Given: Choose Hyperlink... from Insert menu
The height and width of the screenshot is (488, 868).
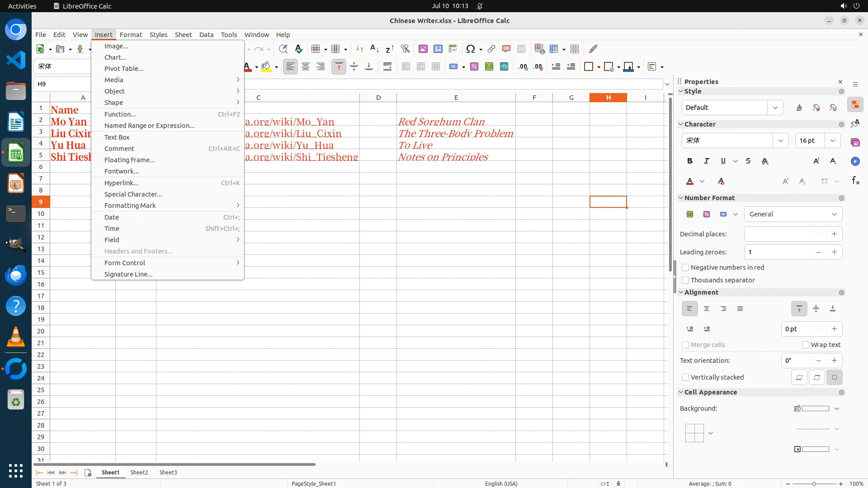Looking at the screenshot, I should tap(121, 183).
